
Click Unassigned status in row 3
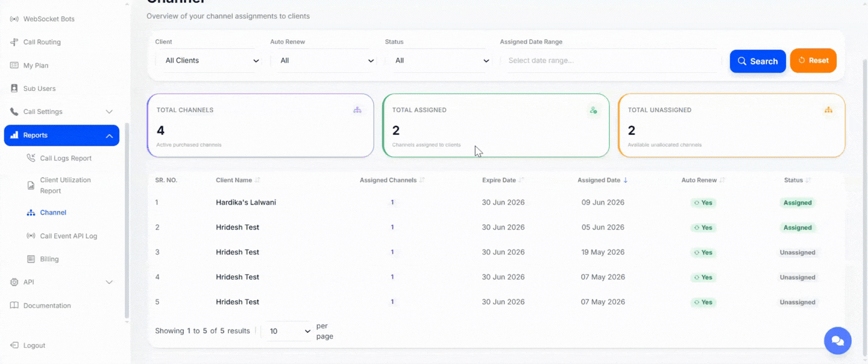[x=797, y=253]
